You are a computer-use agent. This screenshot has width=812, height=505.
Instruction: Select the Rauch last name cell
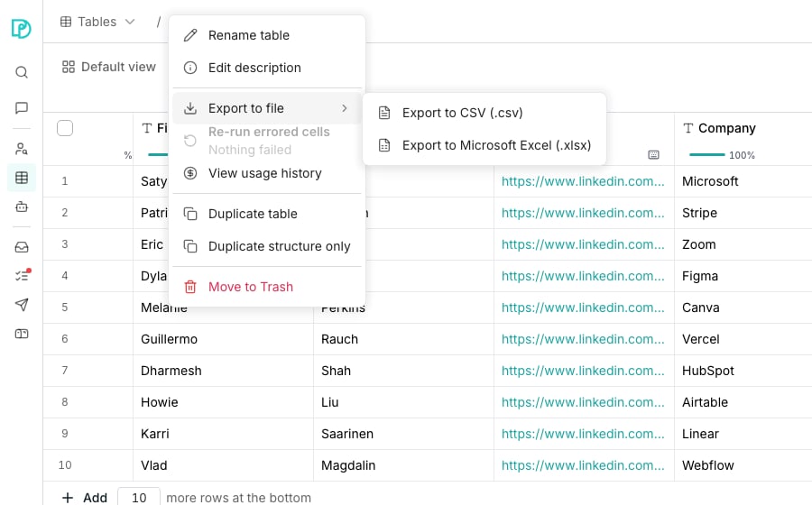[x=403, y=339]
